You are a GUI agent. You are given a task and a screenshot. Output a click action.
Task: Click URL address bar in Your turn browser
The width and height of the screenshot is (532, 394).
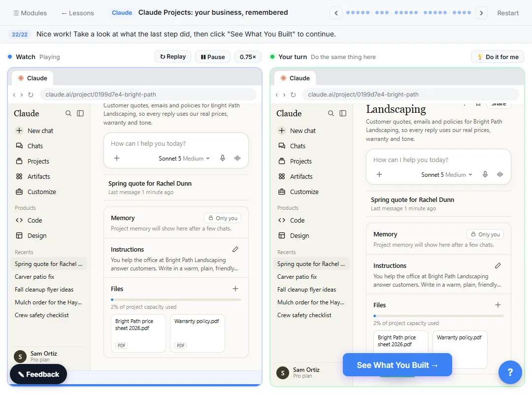410,95
